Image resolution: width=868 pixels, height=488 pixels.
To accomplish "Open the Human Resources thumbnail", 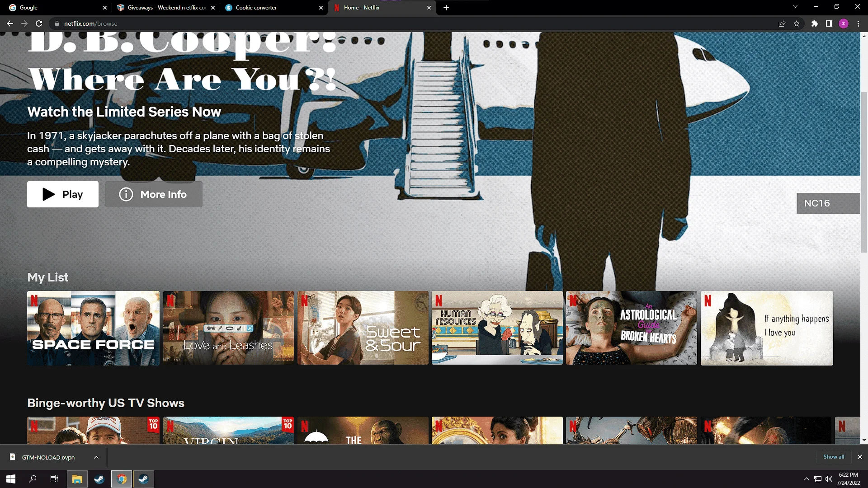I will click(x=497, y=328).
